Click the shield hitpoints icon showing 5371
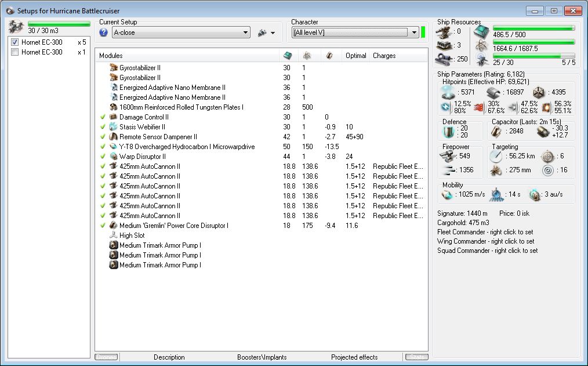This screenshot has width=588, height=366. (448, 92)
